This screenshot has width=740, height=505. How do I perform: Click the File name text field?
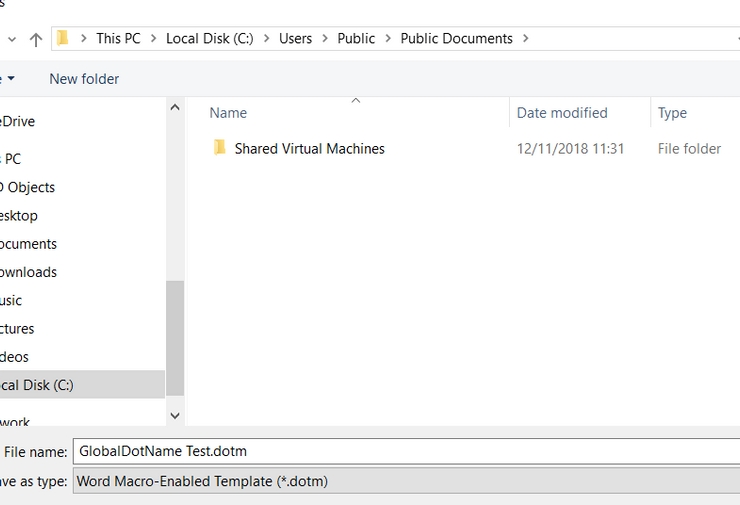405,452
